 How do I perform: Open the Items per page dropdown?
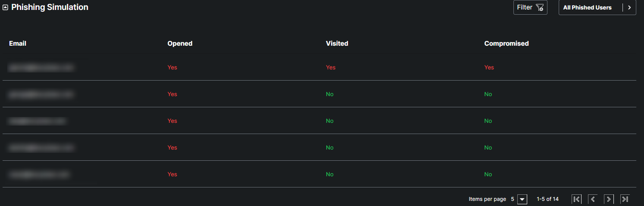tap(522, 199)
